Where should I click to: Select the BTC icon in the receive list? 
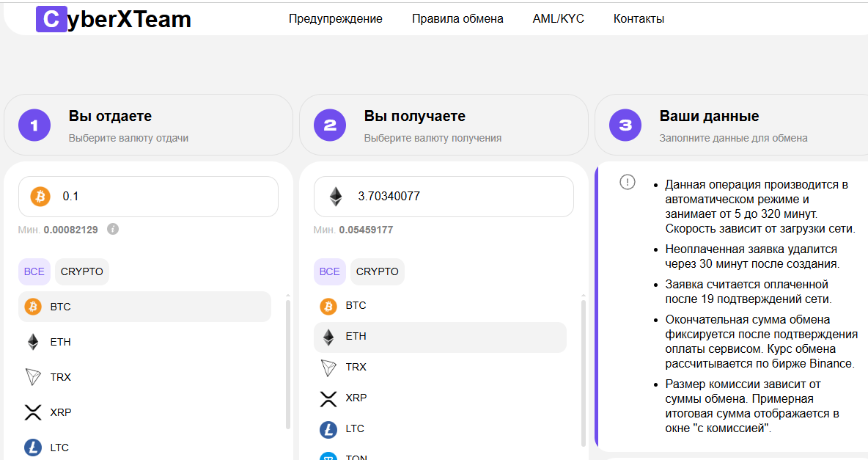tap(328, 306)
